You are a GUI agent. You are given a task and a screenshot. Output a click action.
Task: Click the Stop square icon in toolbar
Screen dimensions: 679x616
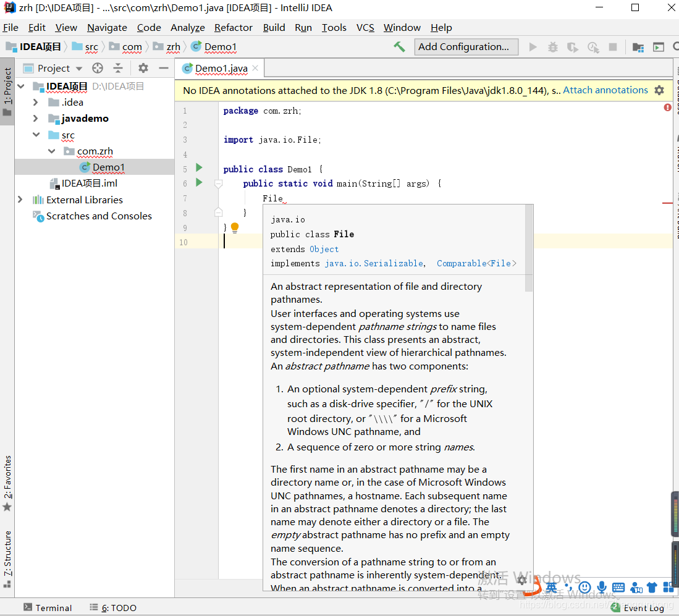[612, 47]
